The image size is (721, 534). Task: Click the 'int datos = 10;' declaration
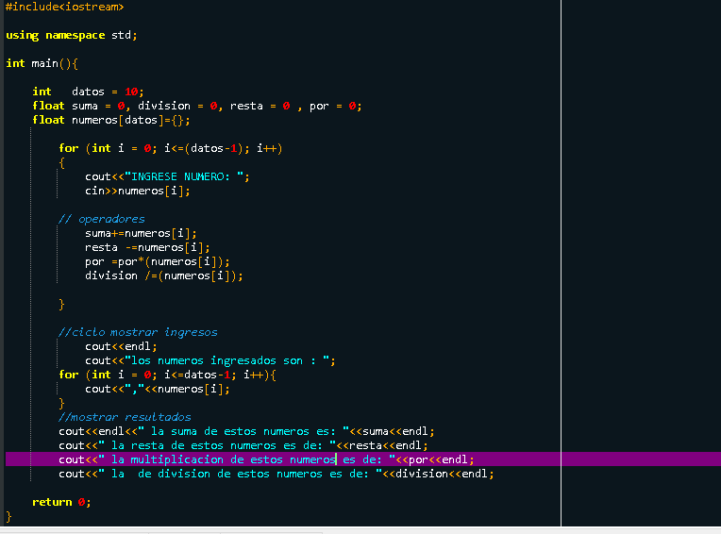coord(88,92)
